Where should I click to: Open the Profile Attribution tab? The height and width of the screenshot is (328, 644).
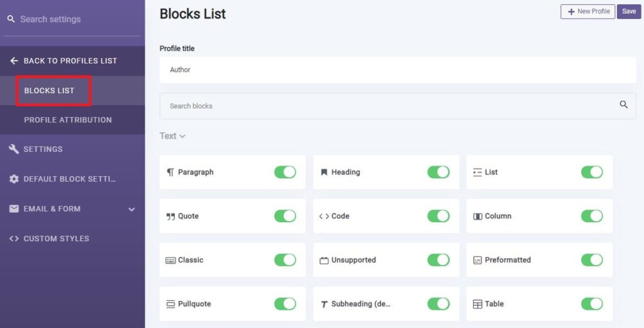(68, 120)
